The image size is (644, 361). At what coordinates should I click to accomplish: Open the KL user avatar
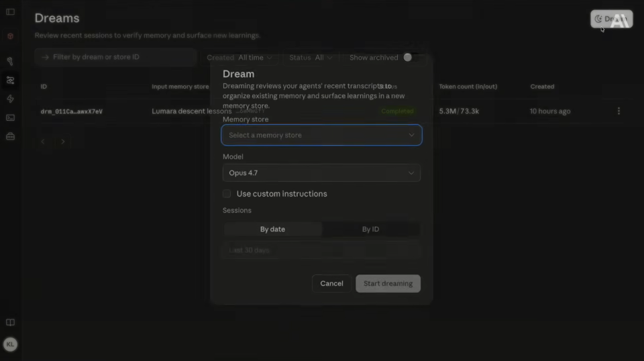pyautogui.click(x=10, y=344)
